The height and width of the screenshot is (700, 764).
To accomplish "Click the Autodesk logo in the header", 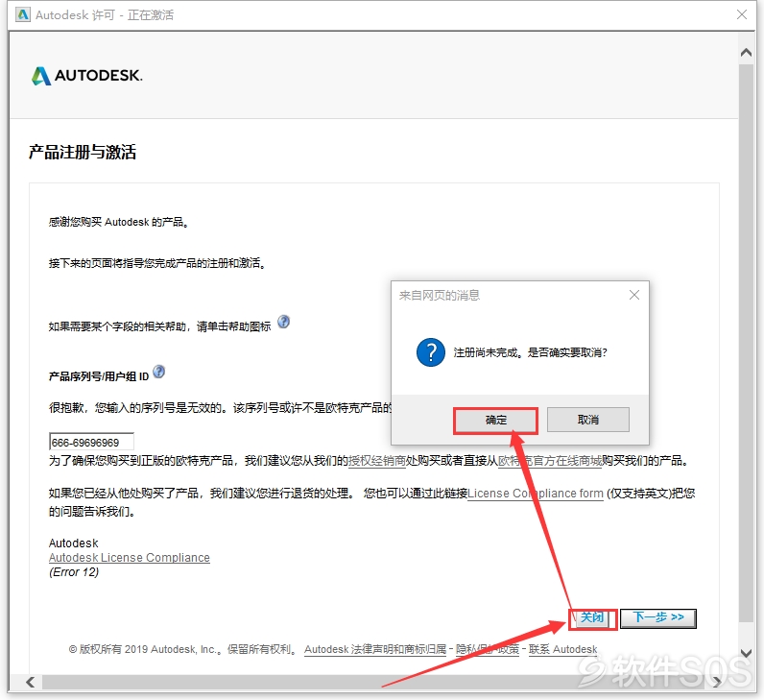I will [87, 76].
